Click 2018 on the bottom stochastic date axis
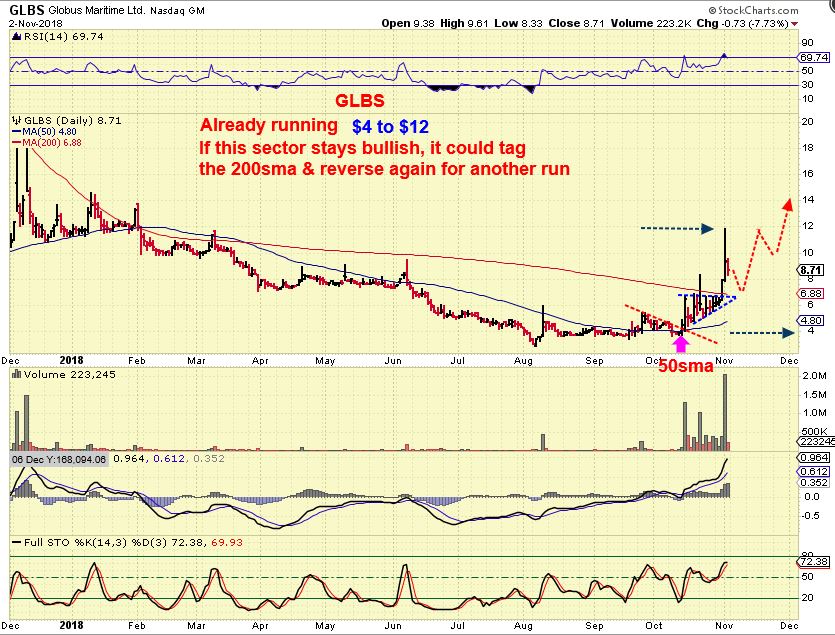This screenshot has height=635, width=835. (71, 625)
